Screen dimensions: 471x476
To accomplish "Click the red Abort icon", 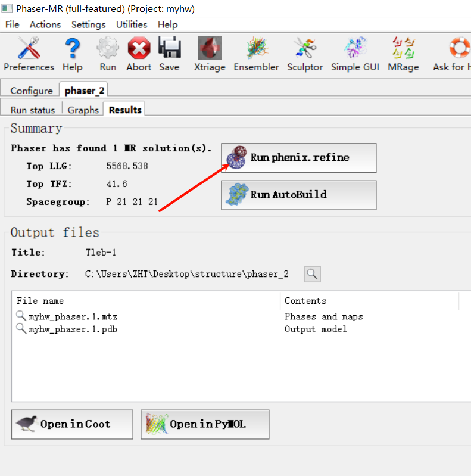I will 139,48.
